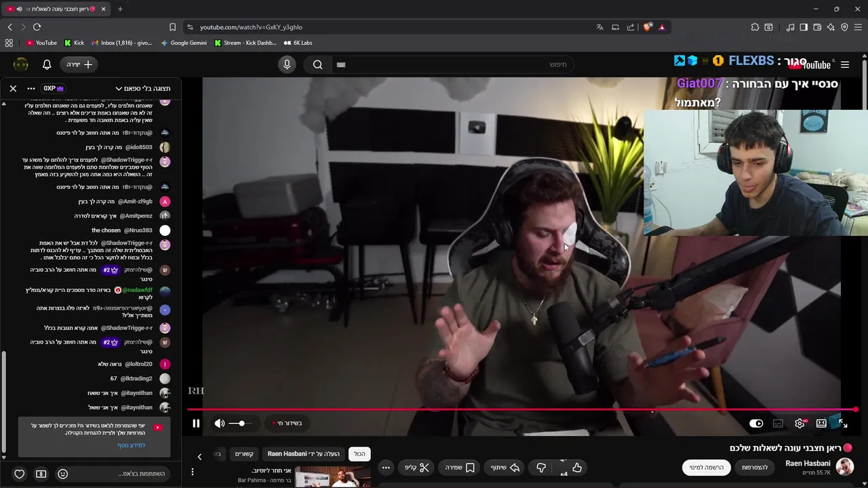868x488 pixels.
Task: Switch to theater mode in the player
Action: [821, 424]
